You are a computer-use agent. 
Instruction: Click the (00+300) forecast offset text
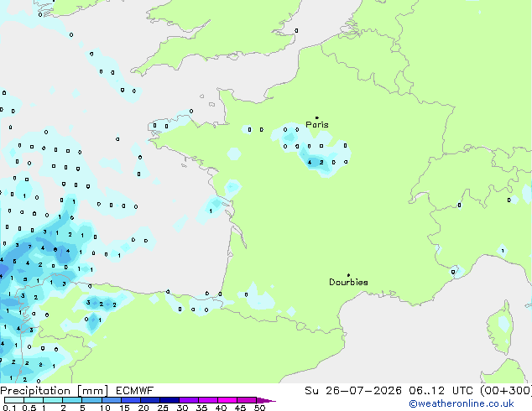tap(505, 391)
